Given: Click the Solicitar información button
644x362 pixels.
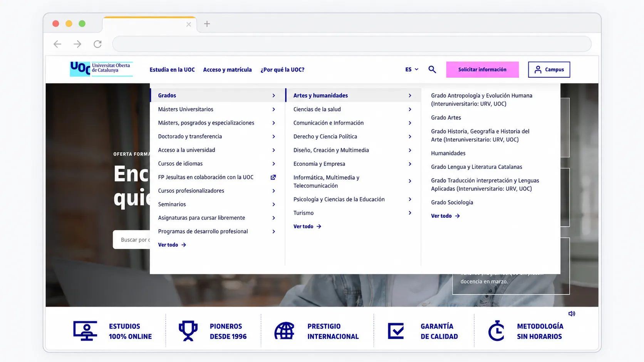Looking at the screenshot, I should (x=482, y=70).
